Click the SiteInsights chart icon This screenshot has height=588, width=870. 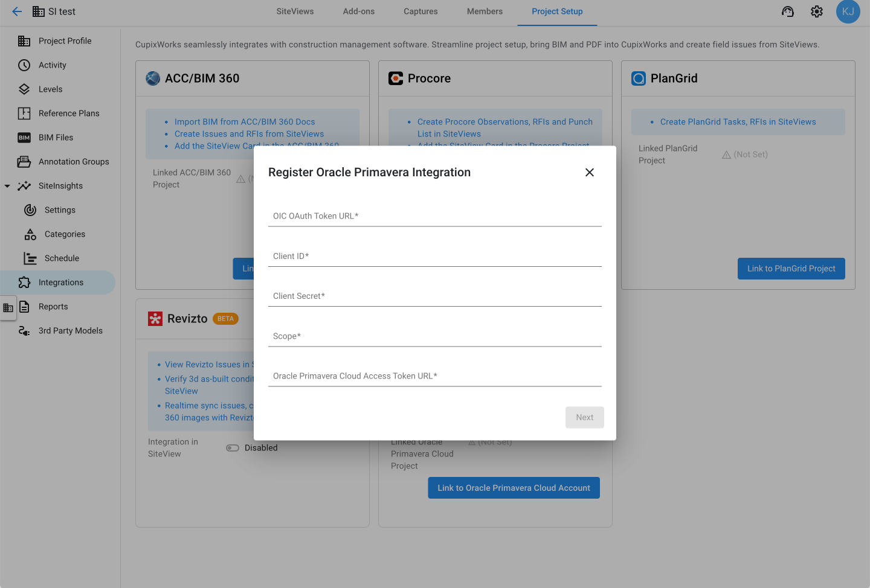[x=24, y=186]
